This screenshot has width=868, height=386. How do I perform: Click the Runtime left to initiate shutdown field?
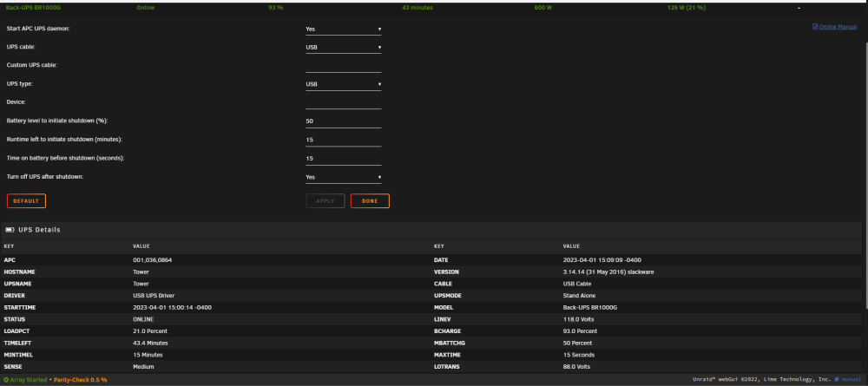343,140
